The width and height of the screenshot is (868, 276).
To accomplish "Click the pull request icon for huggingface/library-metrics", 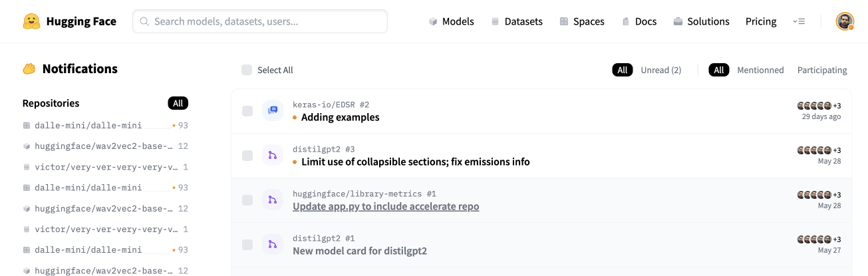I will 273,200.
